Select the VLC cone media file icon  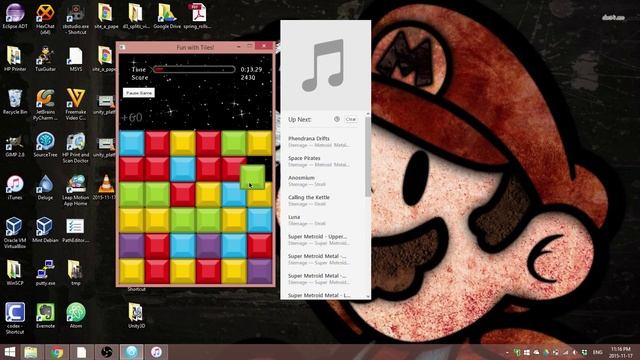tap(106, 187)
